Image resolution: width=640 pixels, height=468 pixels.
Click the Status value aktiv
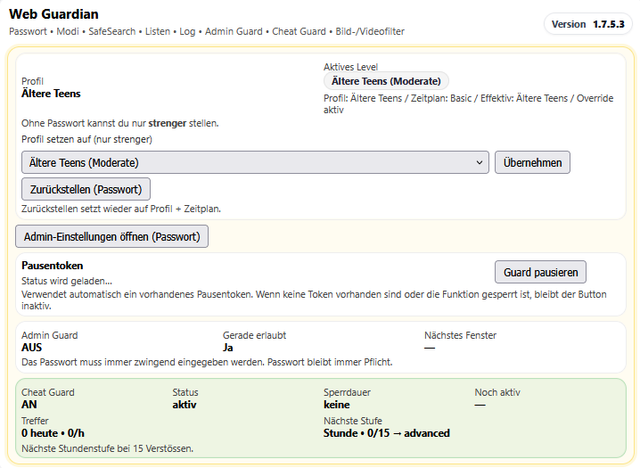(184, 405)
